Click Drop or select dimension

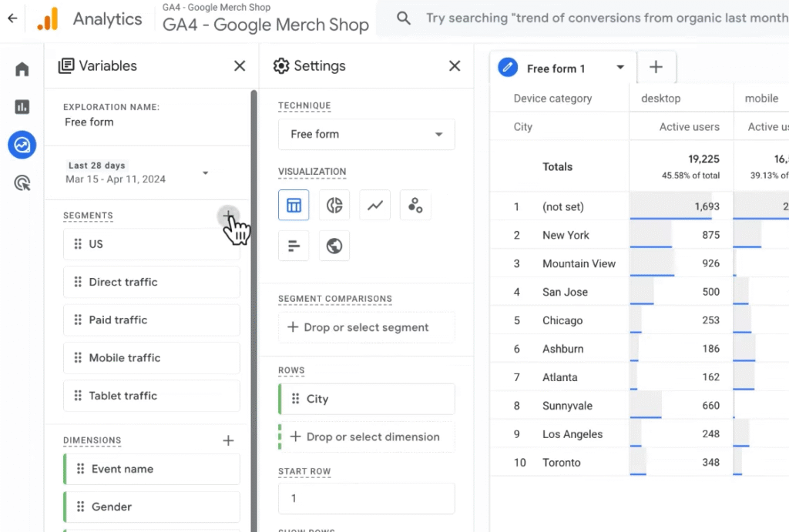pos(368,437)
